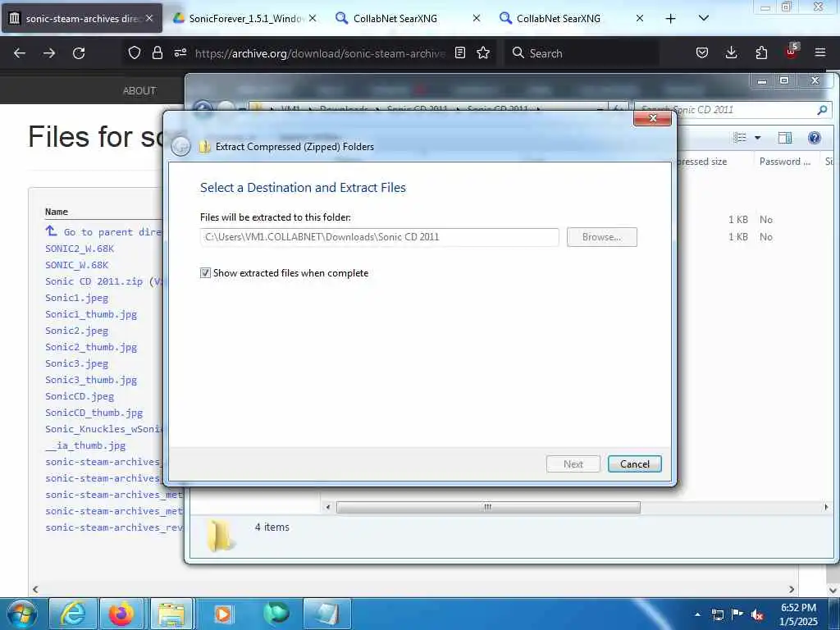Click Next in Extract dialog
Image resolution: width=840 pixels, height=630 pixels.
[x=573, y=464]
